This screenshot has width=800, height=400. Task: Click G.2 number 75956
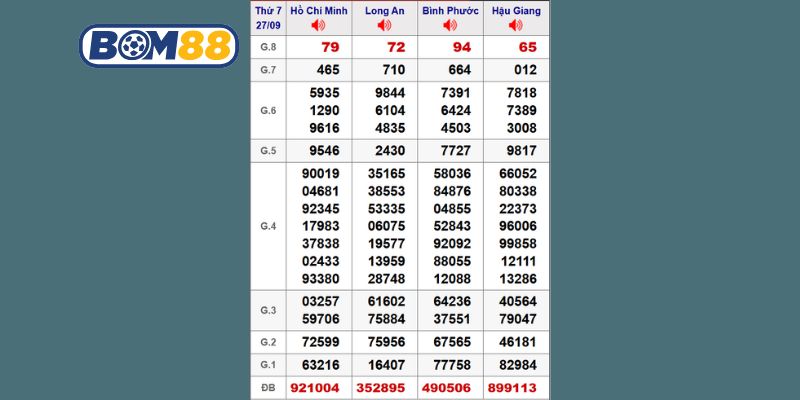pos(387,342)
